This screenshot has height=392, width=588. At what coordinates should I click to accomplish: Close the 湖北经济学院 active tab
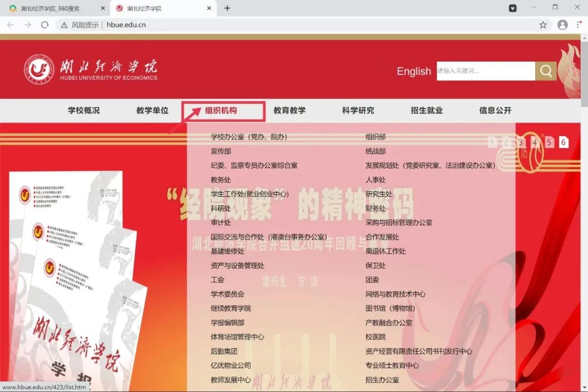click(x=209, y=8)
